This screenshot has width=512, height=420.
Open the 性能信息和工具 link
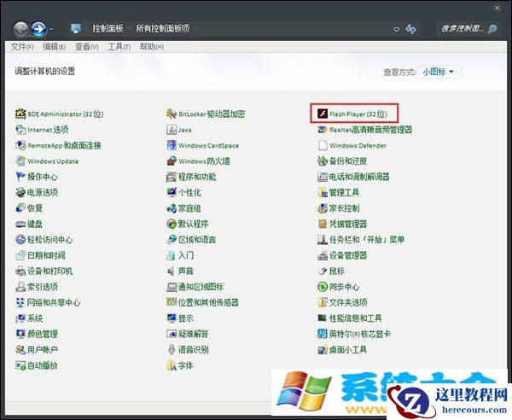tap(356, 318)
